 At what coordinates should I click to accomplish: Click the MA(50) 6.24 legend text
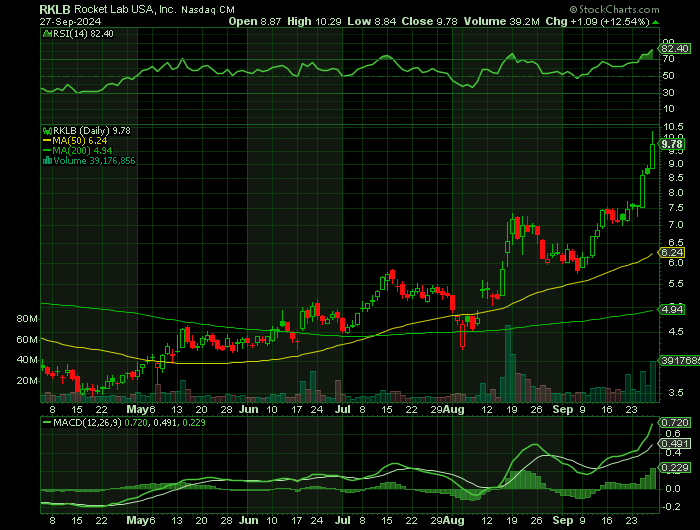pyautogui.click(x=79, y=141)
